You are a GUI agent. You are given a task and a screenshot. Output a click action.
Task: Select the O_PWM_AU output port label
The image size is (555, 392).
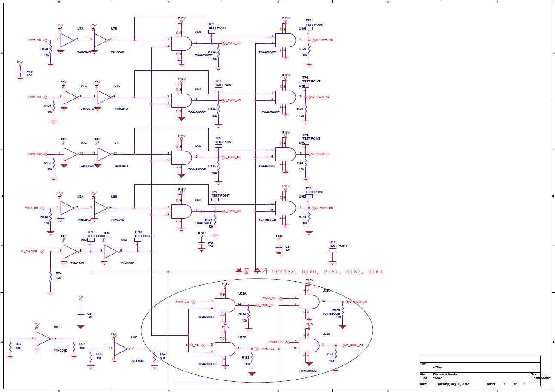point(325,40)
